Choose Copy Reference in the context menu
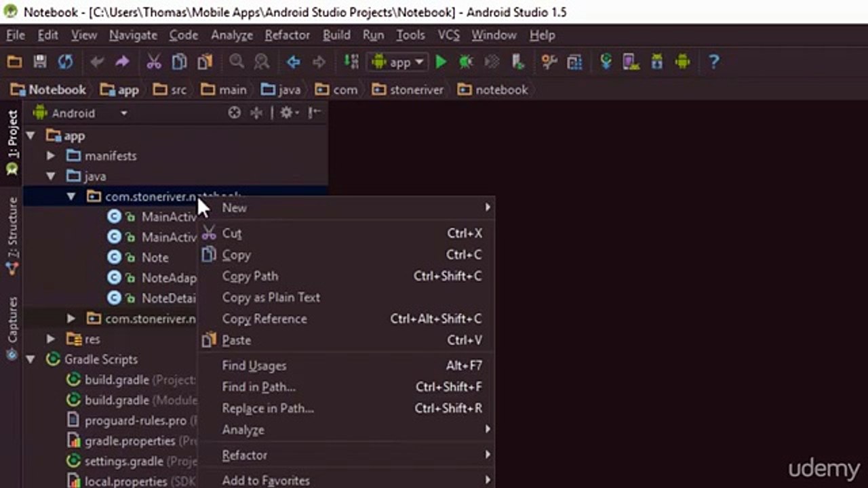Screen dimensions: 868x488 coord(346,319)
